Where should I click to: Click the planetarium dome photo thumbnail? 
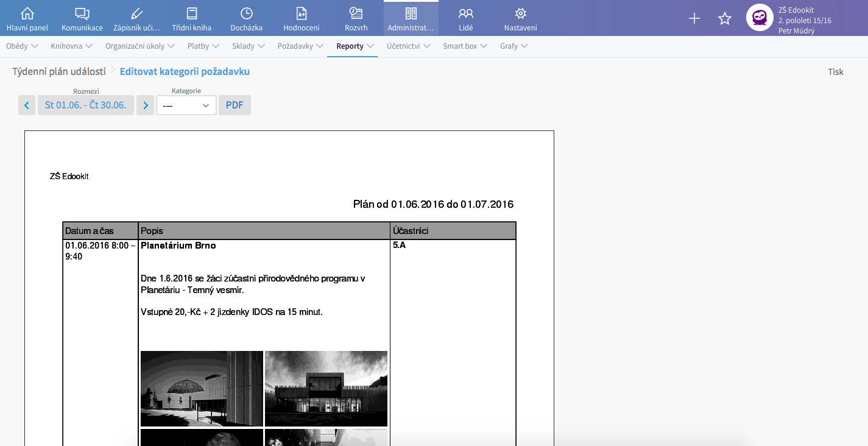tap(202, 389)
